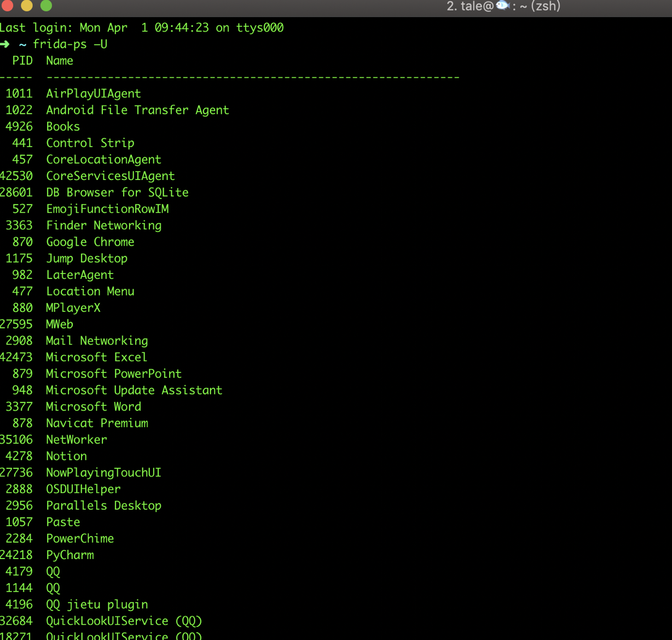The height and width of the screenshot is (640, 672).
Task: Click the 'Finder Networking' process name
Action: tap(104, 225)
